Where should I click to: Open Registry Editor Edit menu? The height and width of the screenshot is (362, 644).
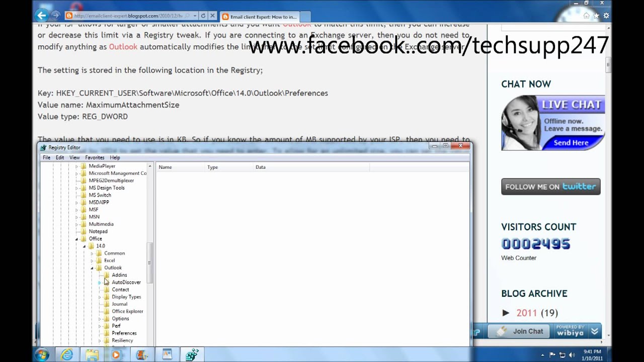point(60,157)
